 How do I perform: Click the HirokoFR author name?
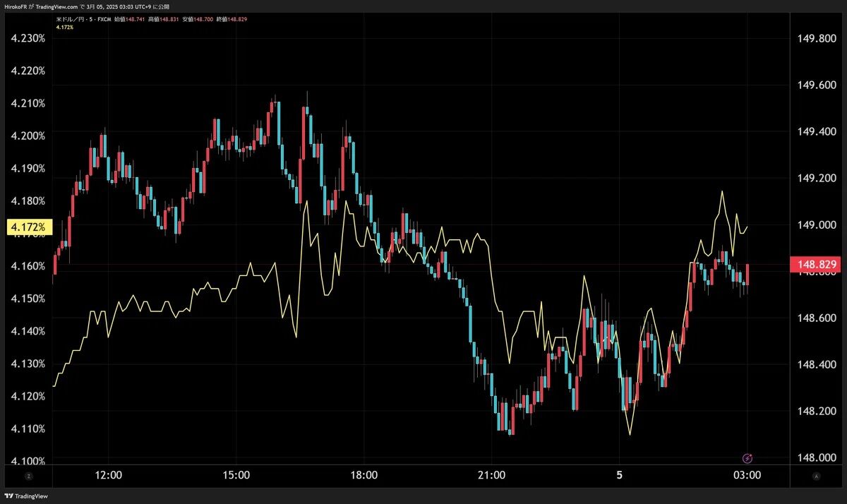pyautogui.click(x=15, y=7)
